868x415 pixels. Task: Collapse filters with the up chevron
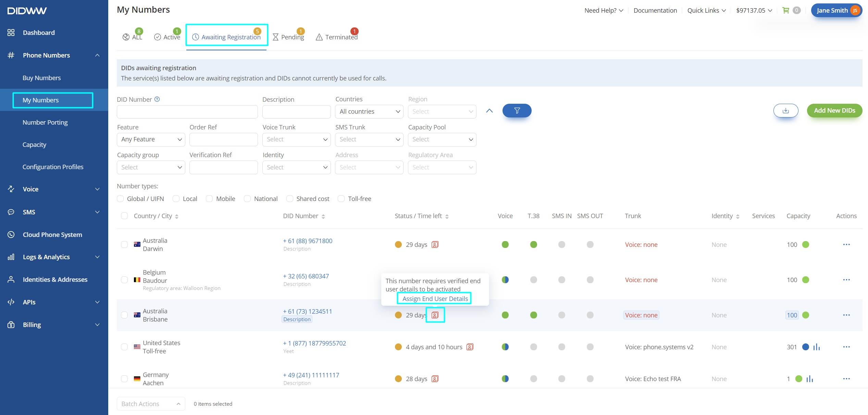[x=489, y=111]
